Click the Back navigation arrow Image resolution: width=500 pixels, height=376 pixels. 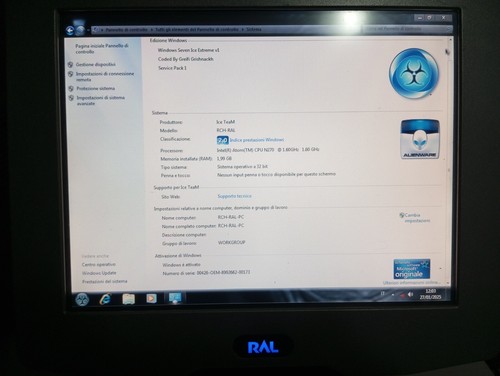(70, 31)
